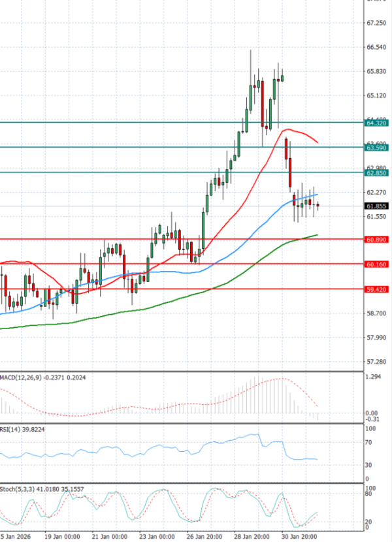Select the 59.420 support level label

(378, 289)
